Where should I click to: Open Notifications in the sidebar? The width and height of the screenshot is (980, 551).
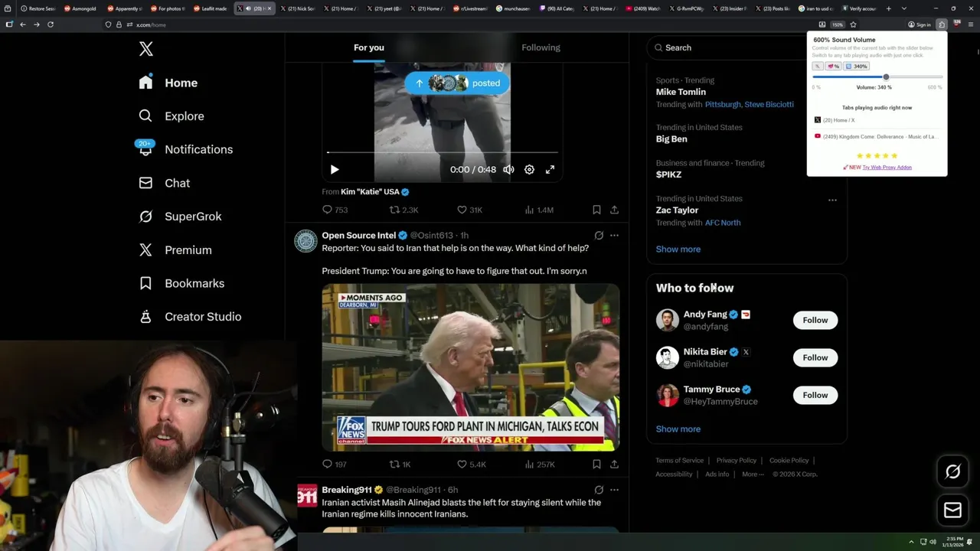click(x=185, y=149)
